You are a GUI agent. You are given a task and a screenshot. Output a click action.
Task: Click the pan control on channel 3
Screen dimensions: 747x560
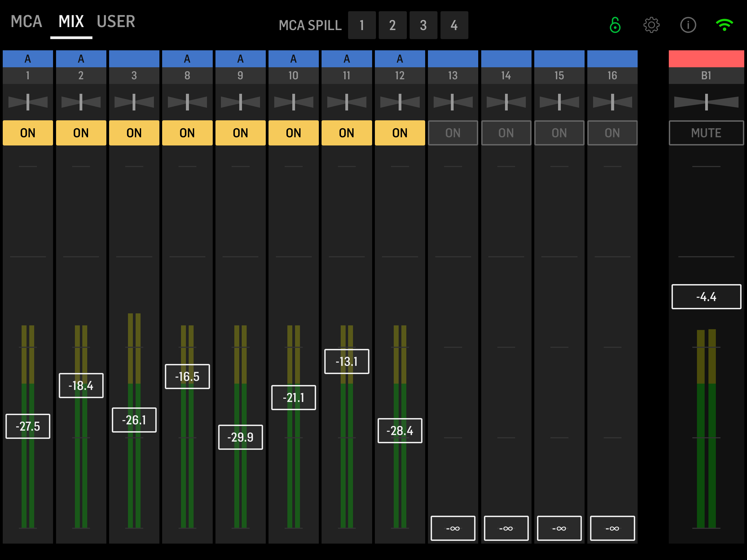point(134,102)
